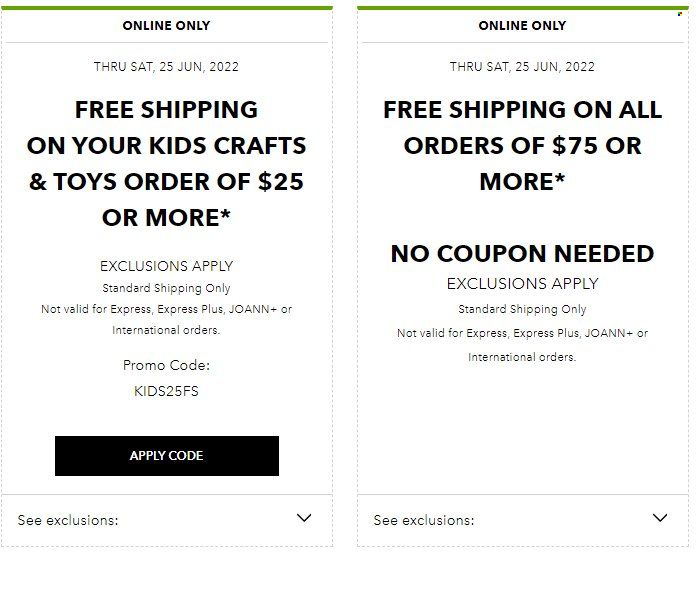Click expiration date on the $75 orders coupon
Viewport: 696px width, 612px height.
point(522,67)
